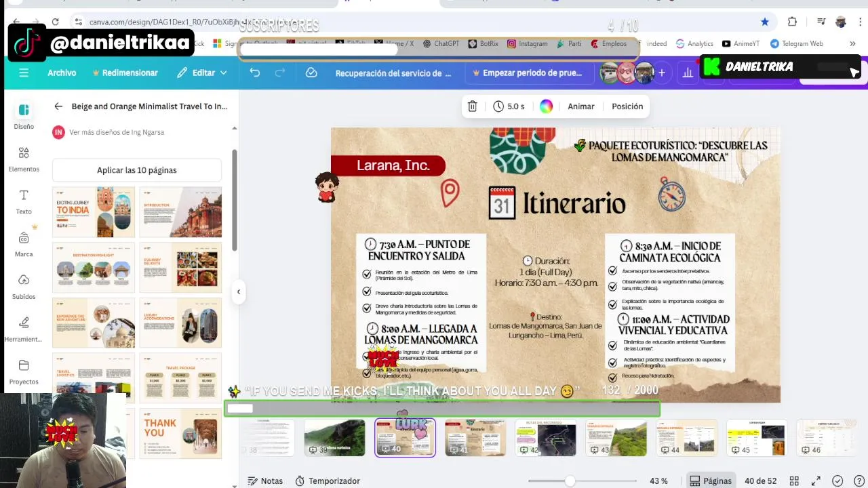This screenshot has width=868, height=488.
Task: Open grid view of all pages
Action: (794, 481)
